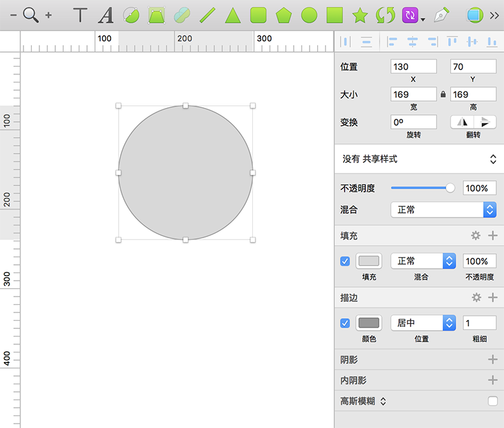Align layers to horizontal center

tap(412, 42)
